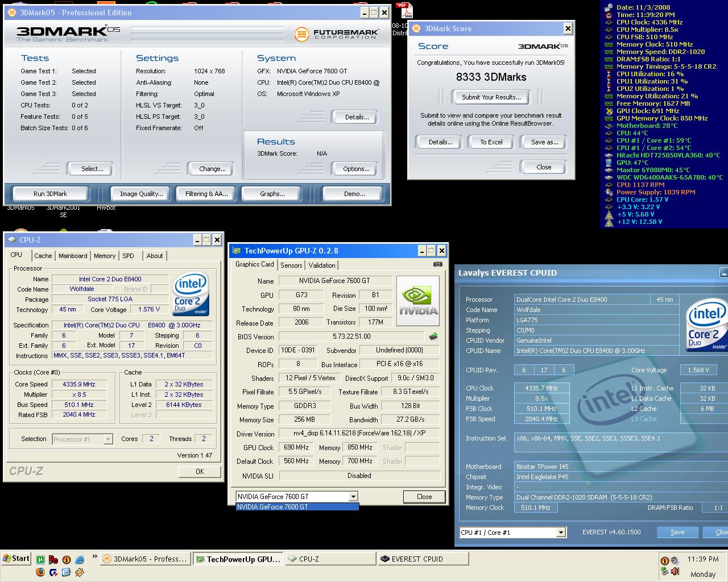Click BIOS upload chip icon in GPU-Z
This screenshot has height=582, width=728.
(433, 336)
